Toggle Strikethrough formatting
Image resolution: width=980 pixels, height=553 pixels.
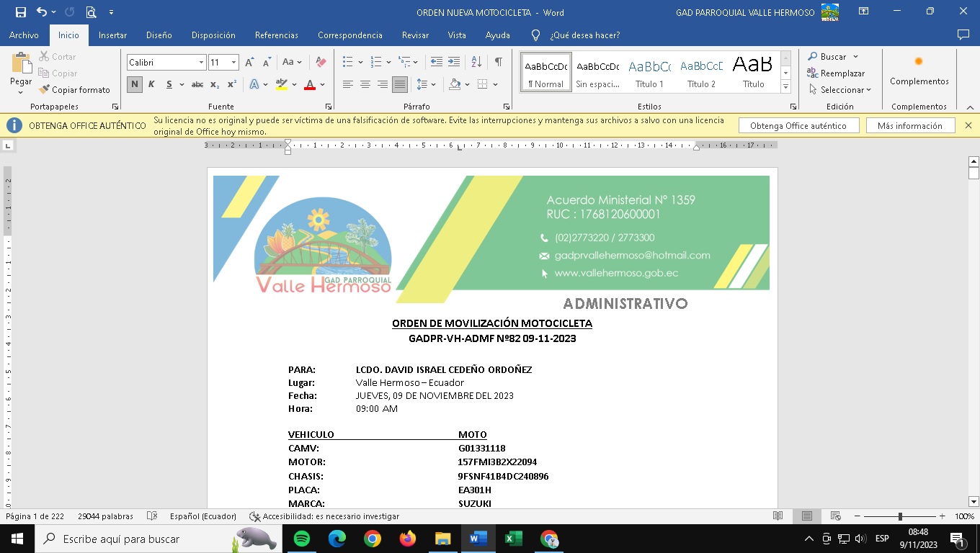pyautogui.click(x=197, y=84)
